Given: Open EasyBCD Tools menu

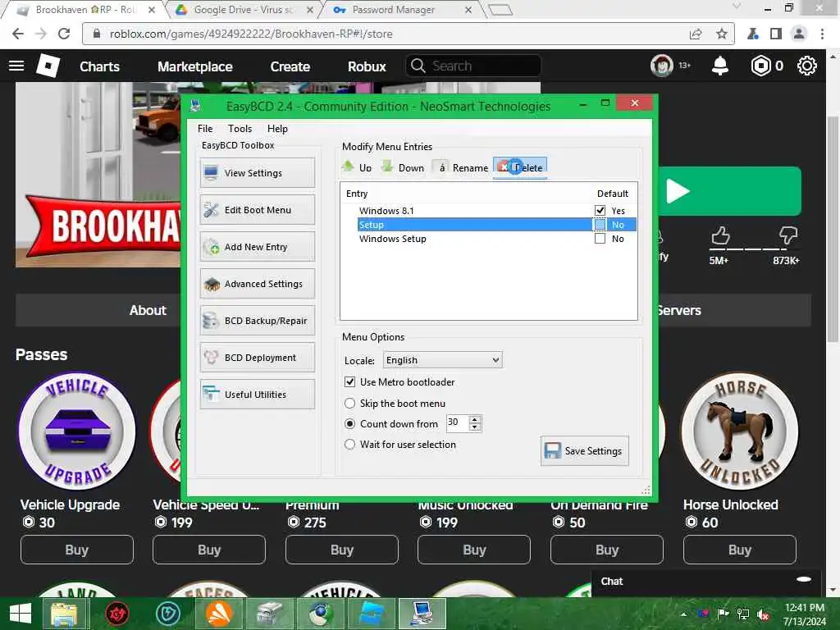Looking at the screenshot, I should pos(240,129).
